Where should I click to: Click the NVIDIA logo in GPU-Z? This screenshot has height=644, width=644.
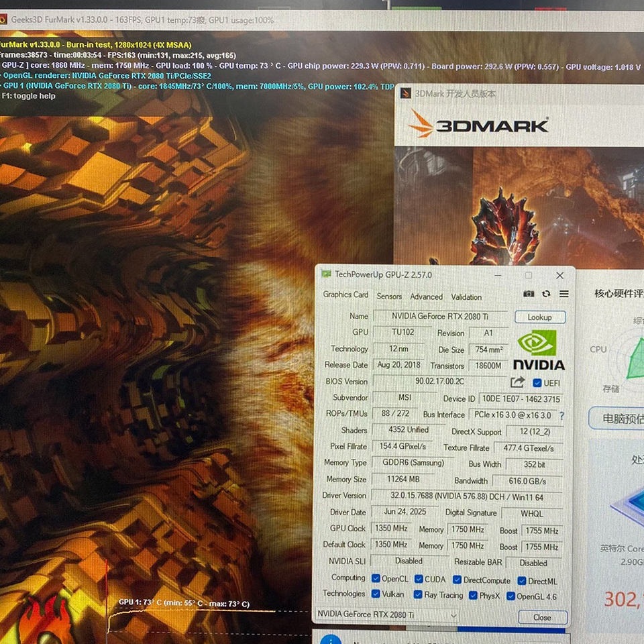[539, 350]
